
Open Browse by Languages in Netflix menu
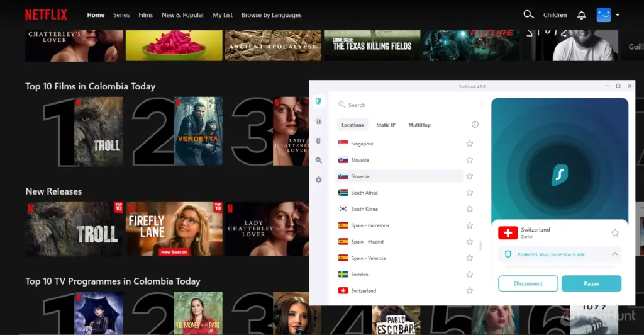(271, 15)
